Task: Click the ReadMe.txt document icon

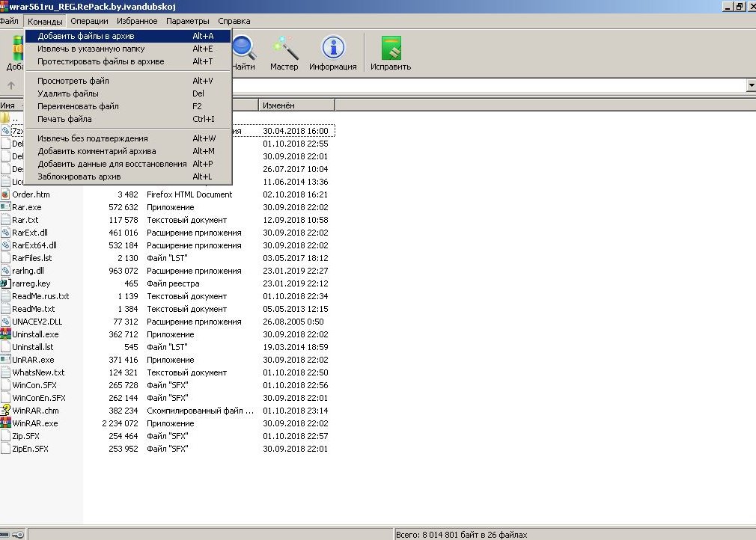Action: point(5,309)
